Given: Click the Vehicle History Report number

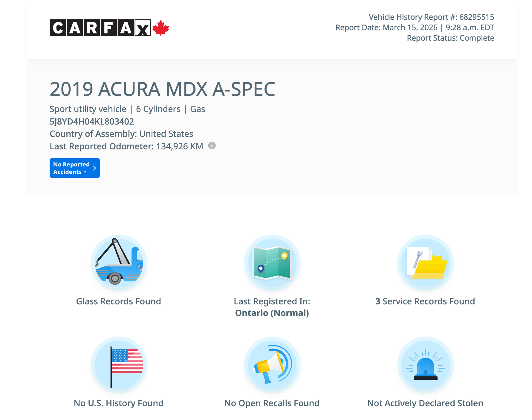Looking at the screenshot, I should coord(431,17).
